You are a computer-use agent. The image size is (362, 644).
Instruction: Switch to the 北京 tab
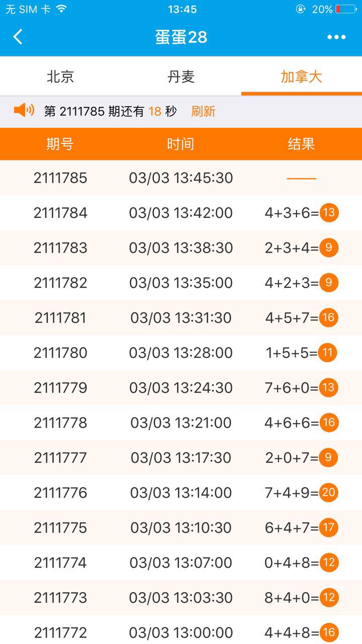click(x=60, y=76)
